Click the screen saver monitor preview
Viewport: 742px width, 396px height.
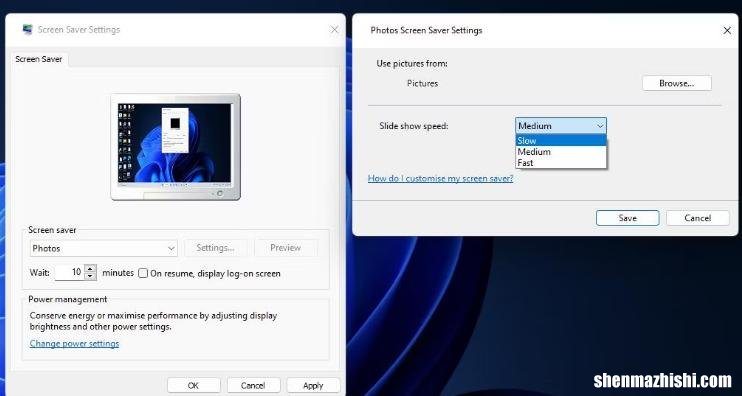[x=176, y=147]
